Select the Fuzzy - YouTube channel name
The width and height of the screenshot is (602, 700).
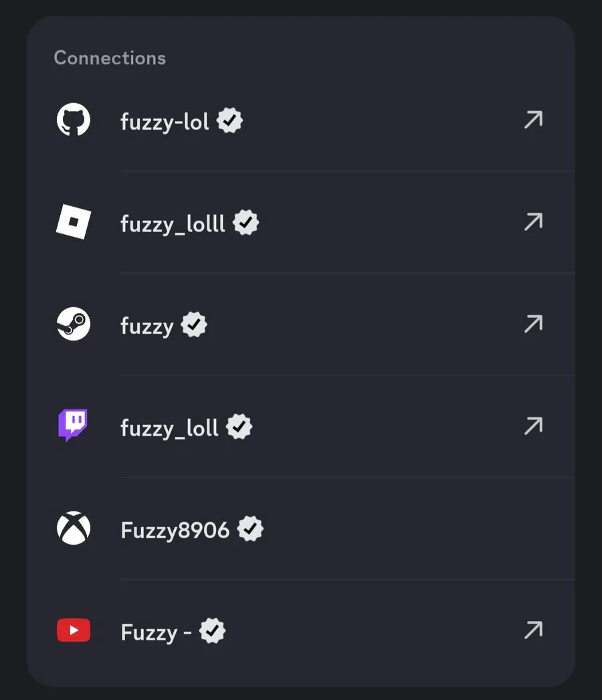(157, 632)
